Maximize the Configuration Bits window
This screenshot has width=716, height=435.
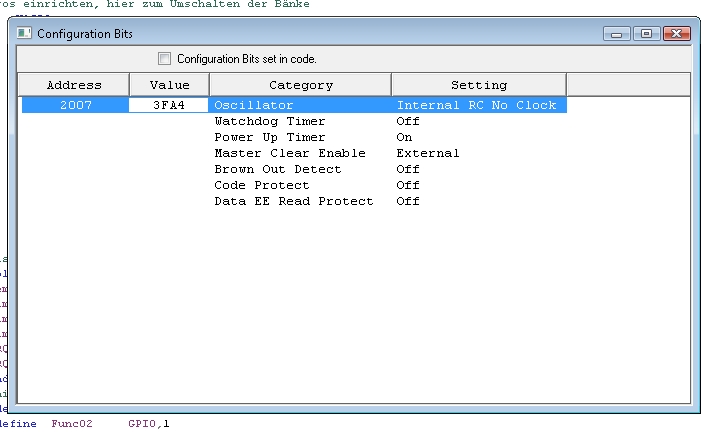646,34
